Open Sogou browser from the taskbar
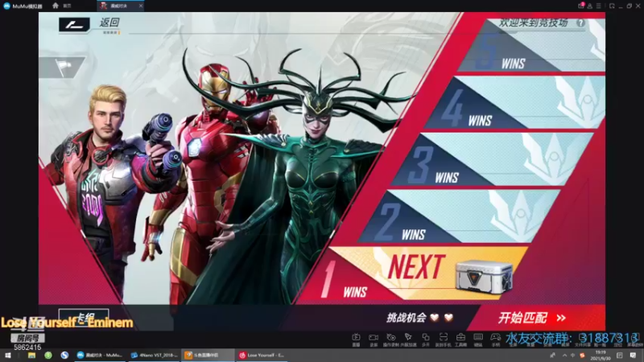This screenshot has height=362, width=644. (x=64, y=356)
